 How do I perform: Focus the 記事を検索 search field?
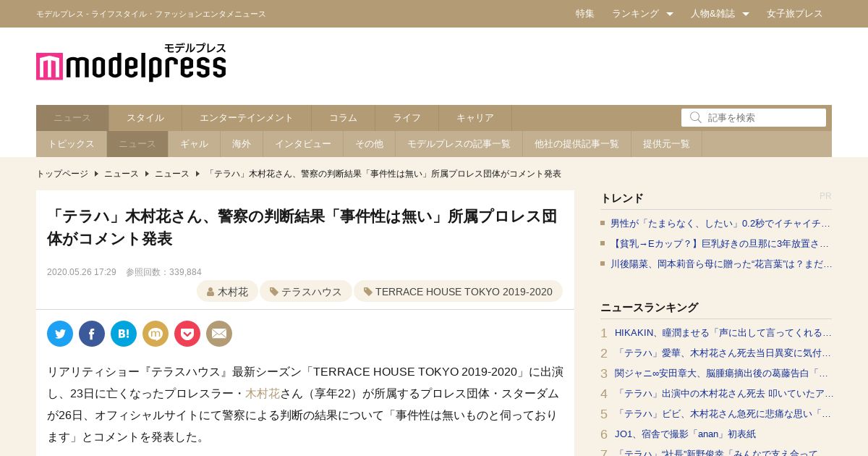coord(754,117)
